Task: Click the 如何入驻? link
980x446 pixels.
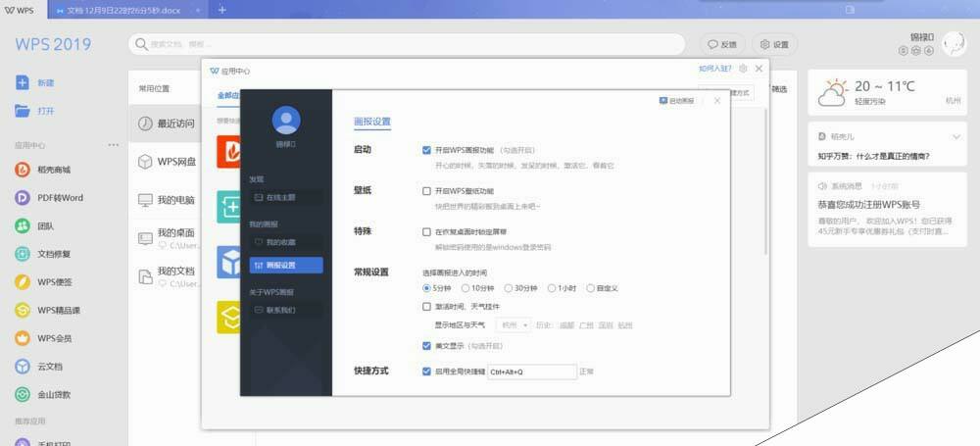Action: coord(714,69)
